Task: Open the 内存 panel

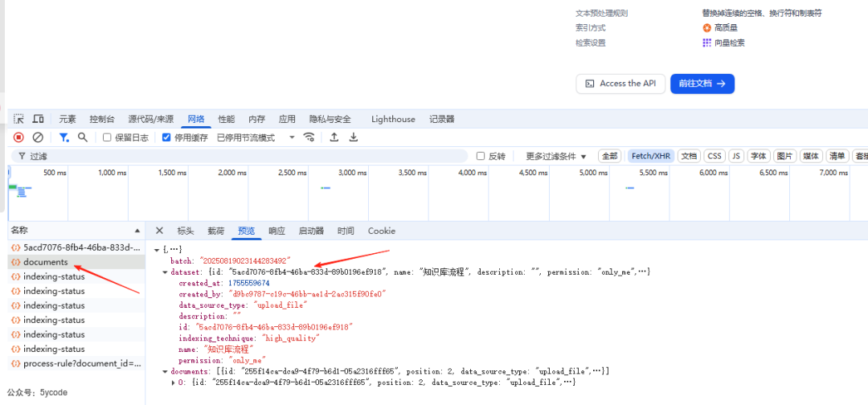Action: tap(256, 119)
